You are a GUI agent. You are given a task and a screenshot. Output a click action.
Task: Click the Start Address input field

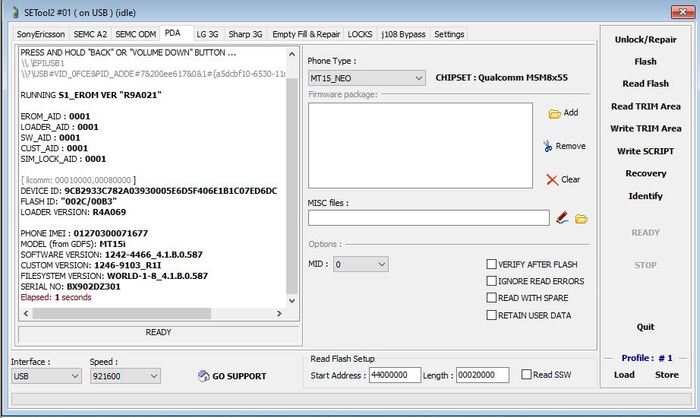(395, 375)
